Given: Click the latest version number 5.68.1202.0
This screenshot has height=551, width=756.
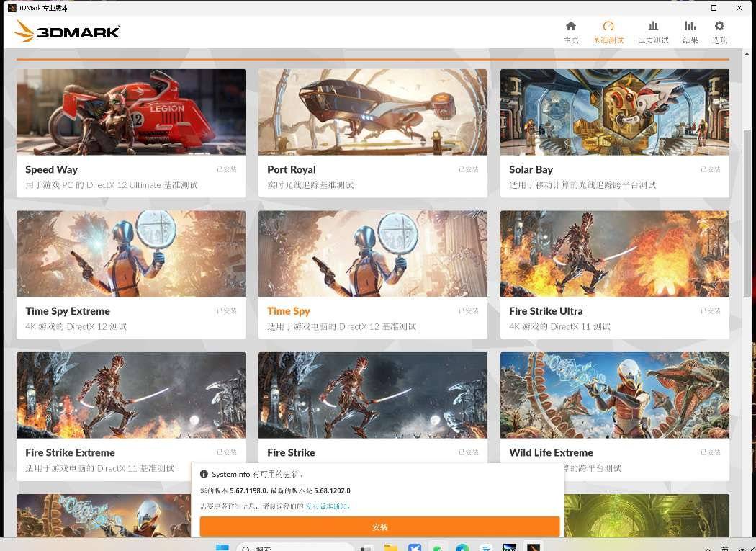Looking at the screenshot, I should (332, 490).
